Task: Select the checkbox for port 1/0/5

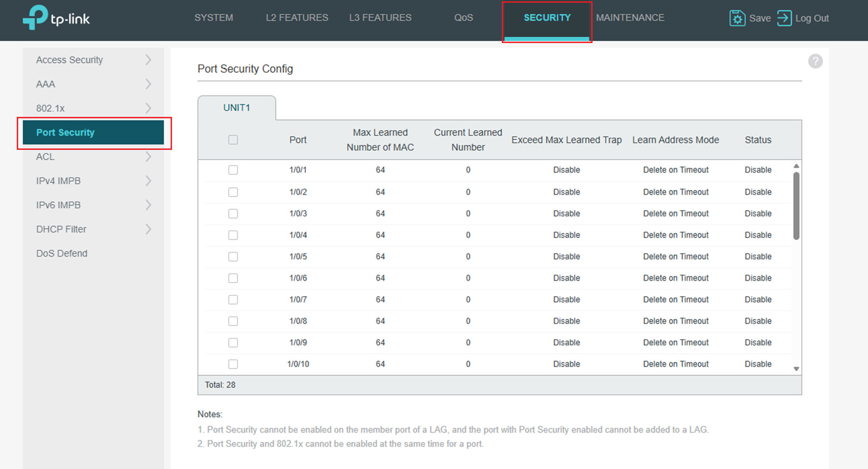Action: [x=233, y=256]
